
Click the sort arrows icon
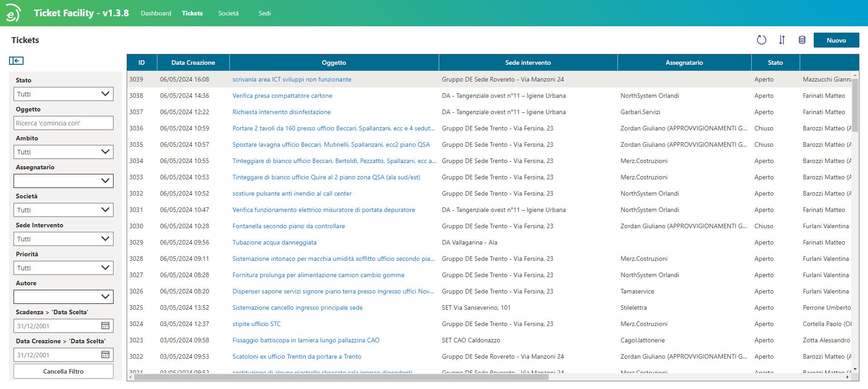[x=782, y=40]
